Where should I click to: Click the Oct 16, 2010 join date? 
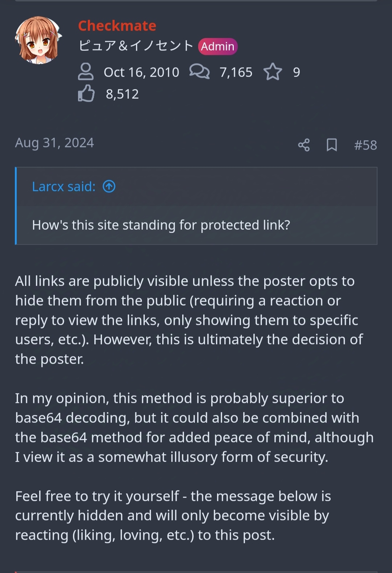pos(141,72)
